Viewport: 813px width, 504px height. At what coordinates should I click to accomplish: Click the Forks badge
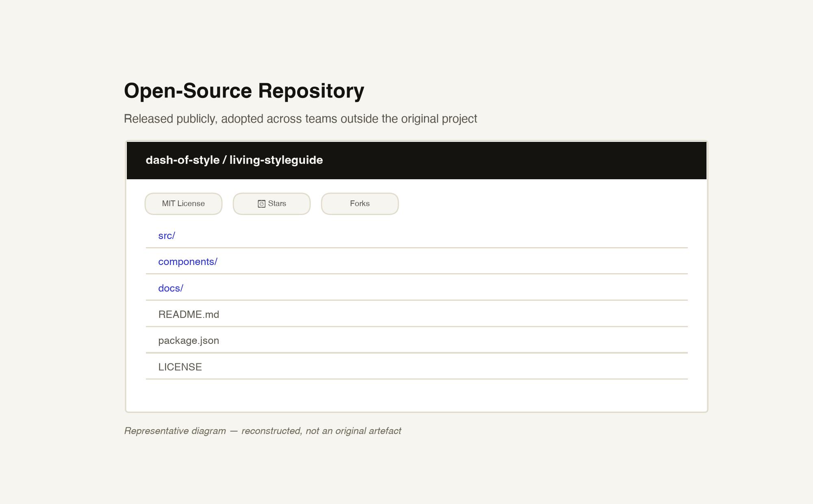[x=360, y=204]
